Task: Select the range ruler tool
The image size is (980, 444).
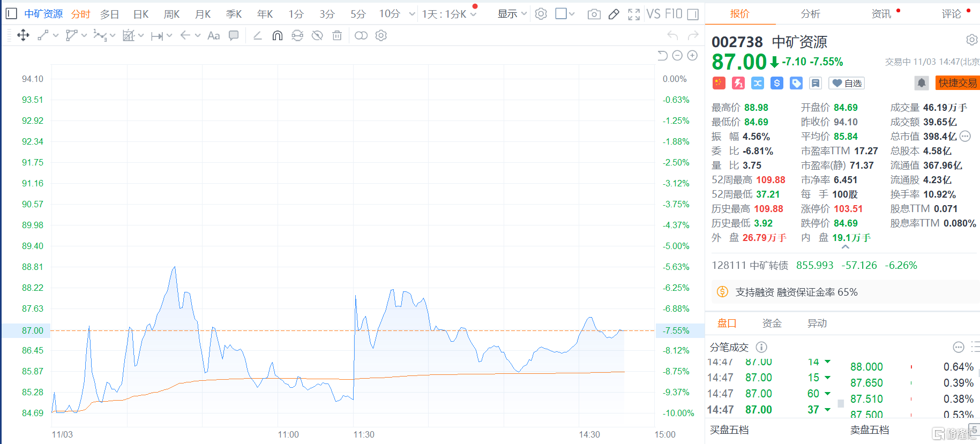Action: 157,36
